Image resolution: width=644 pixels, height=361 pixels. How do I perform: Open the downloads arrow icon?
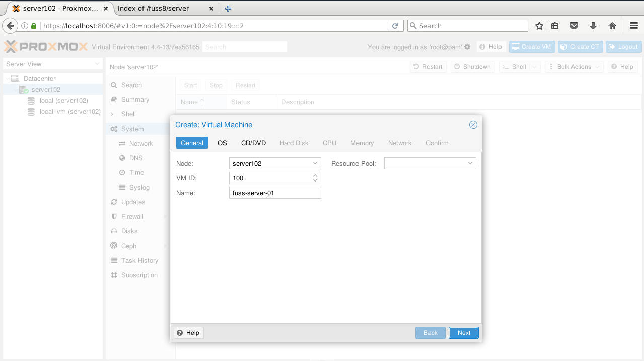[x=593, y=26]
